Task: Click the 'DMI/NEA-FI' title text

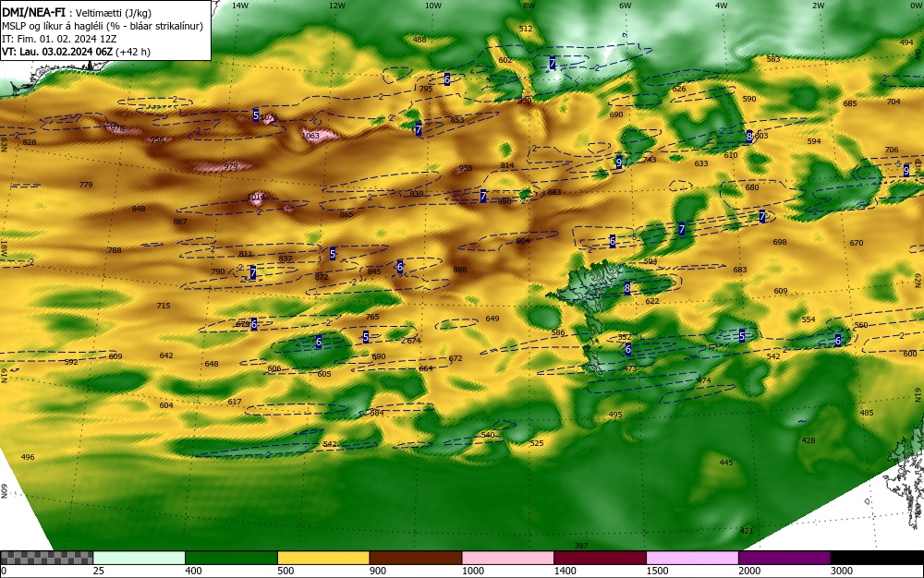Action: (32, 12)
